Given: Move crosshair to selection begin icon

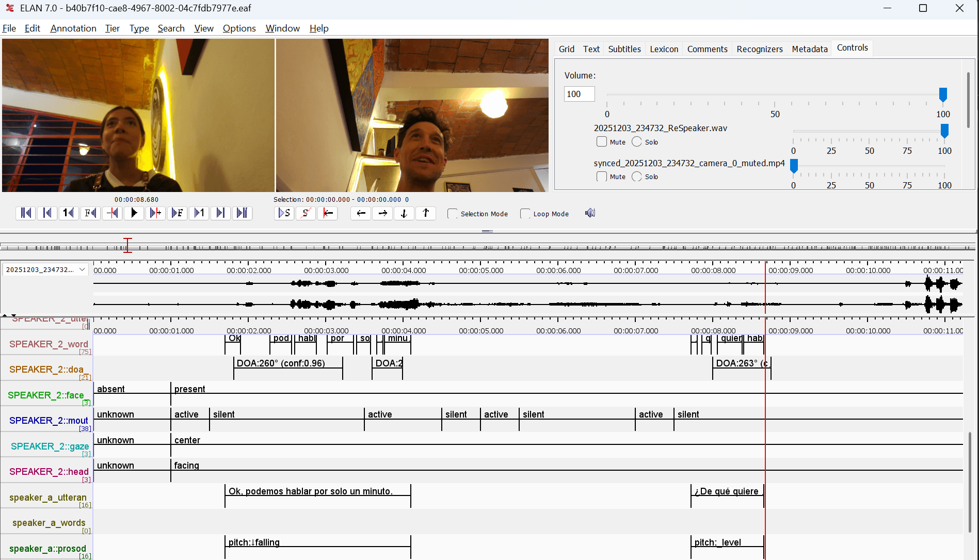Looking at the screenshot, I should pyautogui.click(x=328, y=213).
